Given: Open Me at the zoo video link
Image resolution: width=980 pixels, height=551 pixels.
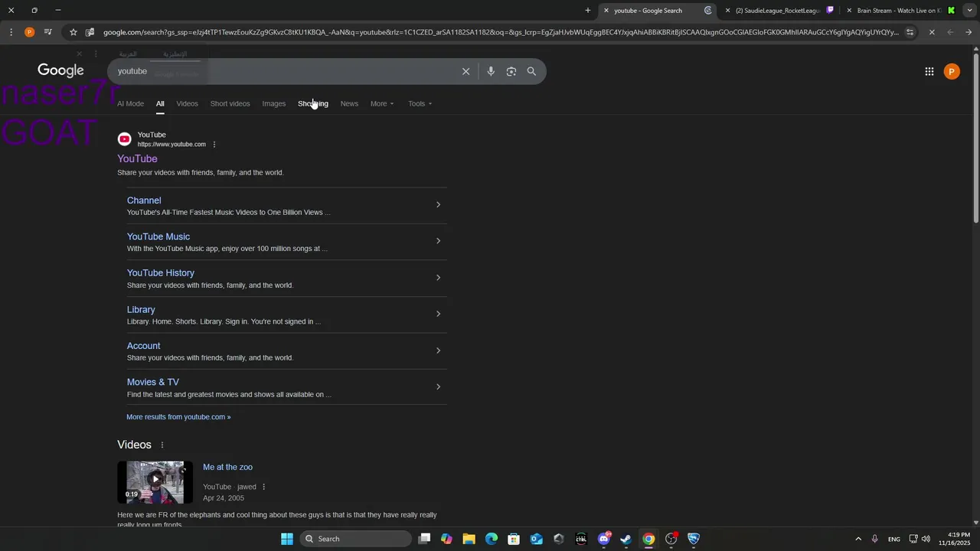Looking at the screenshot, I should [227, 467].
